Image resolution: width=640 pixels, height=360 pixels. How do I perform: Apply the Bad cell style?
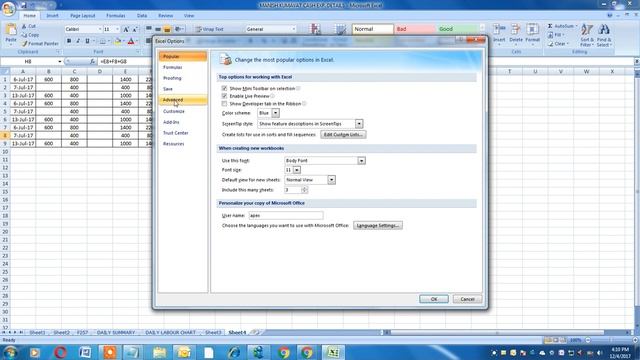(x=415, y=29)
